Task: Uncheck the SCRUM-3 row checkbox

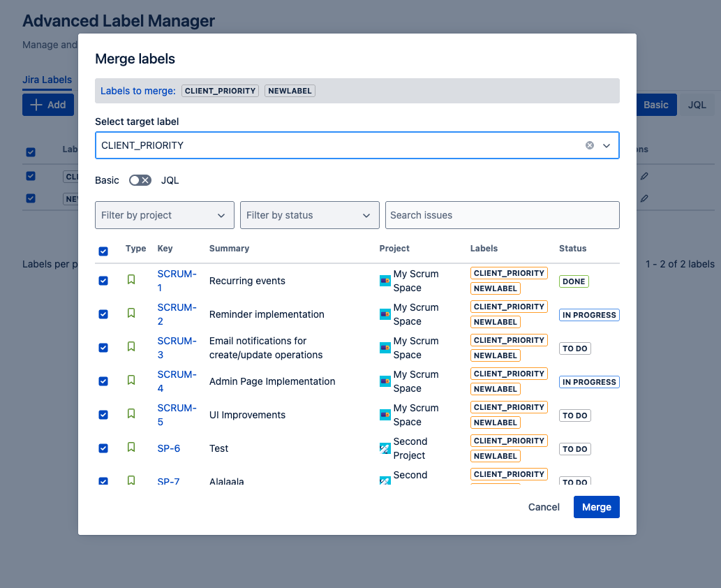Action: tap(103, 347)
